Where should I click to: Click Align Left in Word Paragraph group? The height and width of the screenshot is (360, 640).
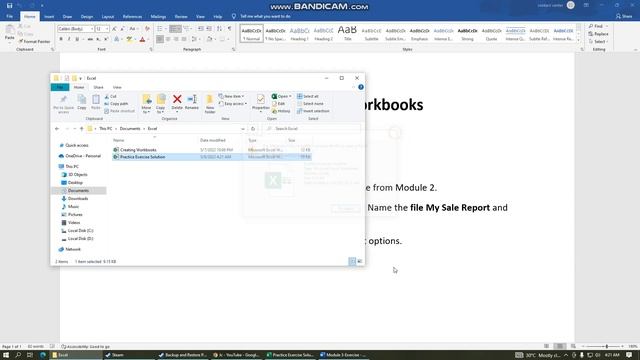(x=160, y=39)
